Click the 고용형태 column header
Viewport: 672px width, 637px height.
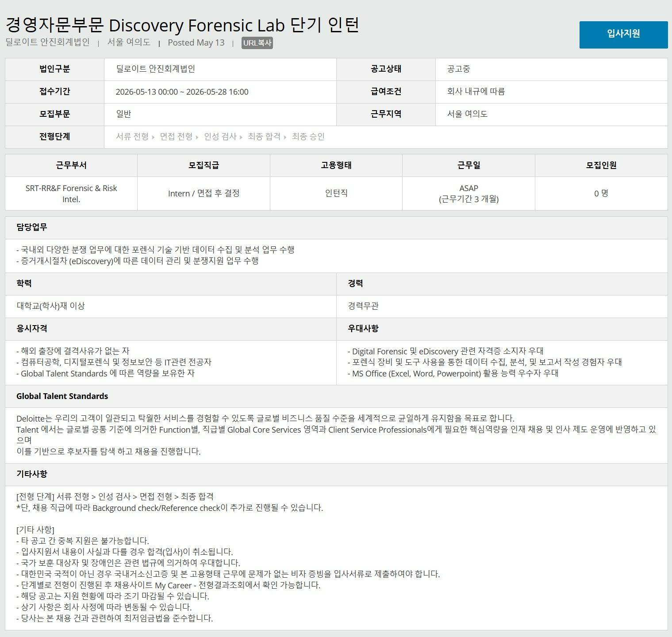point(336,165)
